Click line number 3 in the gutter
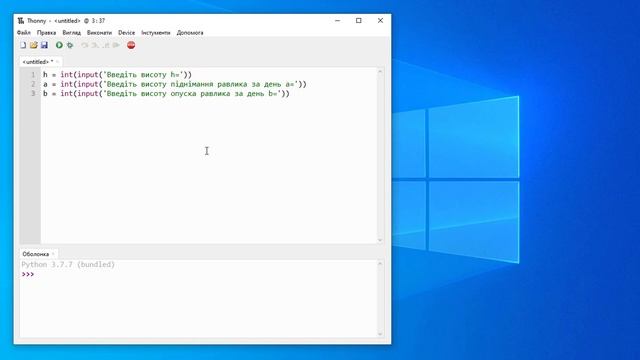The width and height of the screenshot is (640, 360). (33, 93)
